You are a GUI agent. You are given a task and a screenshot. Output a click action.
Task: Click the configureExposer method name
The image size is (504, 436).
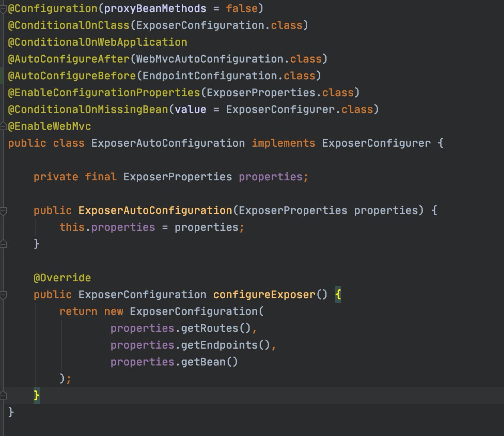point(264,295)
